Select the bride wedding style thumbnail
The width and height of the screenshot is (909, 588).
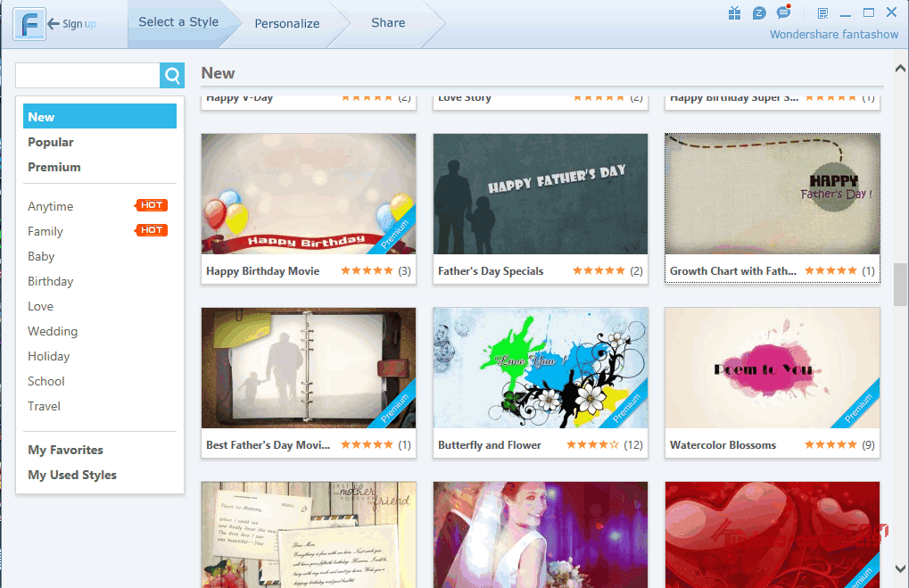(x=541, y=534)
